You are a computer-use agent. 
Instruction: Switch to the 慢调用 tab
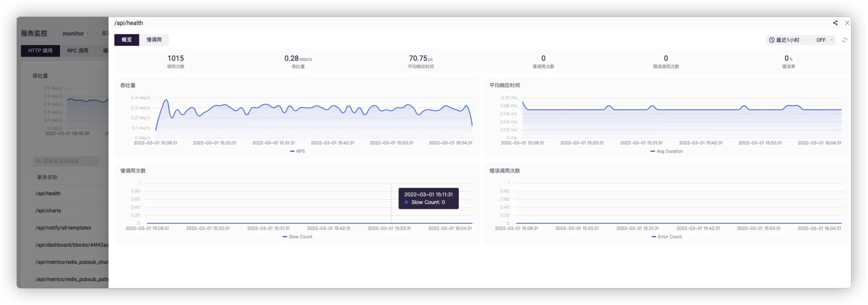tap(154, 40)
